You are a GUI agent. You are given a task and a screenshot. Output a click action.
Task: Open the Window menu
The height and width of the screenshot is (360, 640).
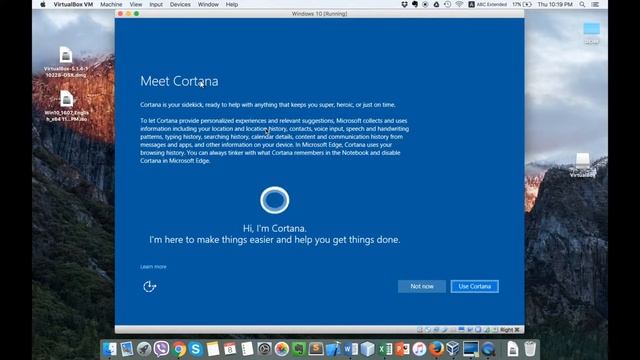pos(208,4)
